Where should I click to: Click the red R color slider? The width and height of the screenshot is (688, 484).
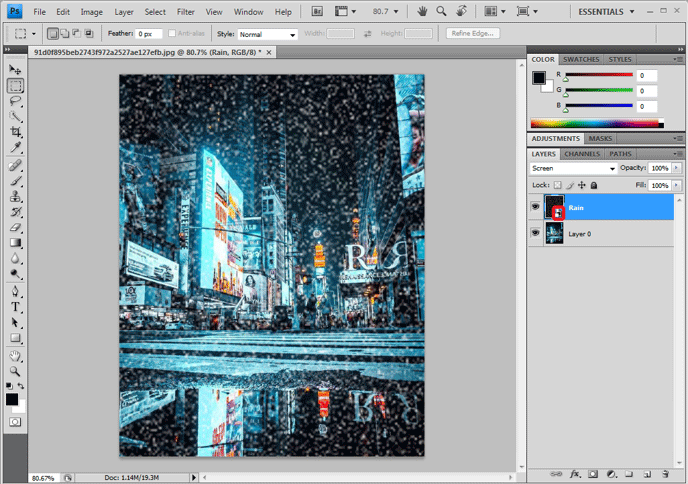click(x=597, y=76)
